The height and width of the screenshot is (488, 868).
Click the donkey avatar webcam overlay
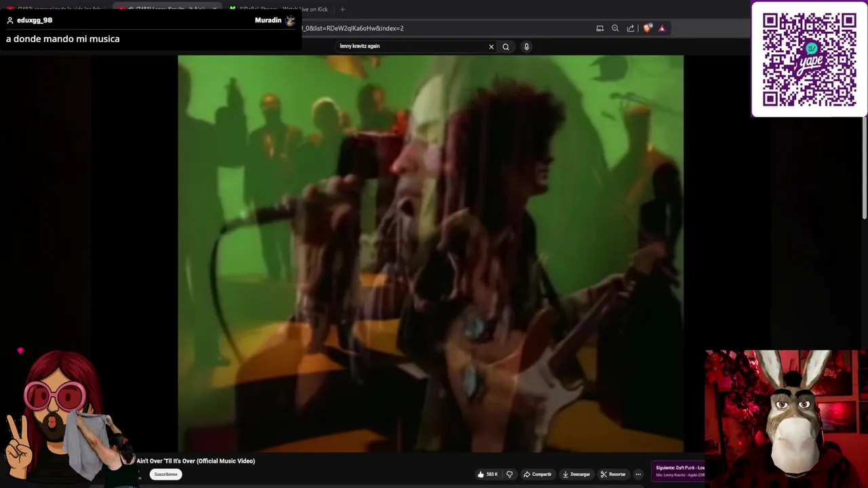(x=786, y=418)
